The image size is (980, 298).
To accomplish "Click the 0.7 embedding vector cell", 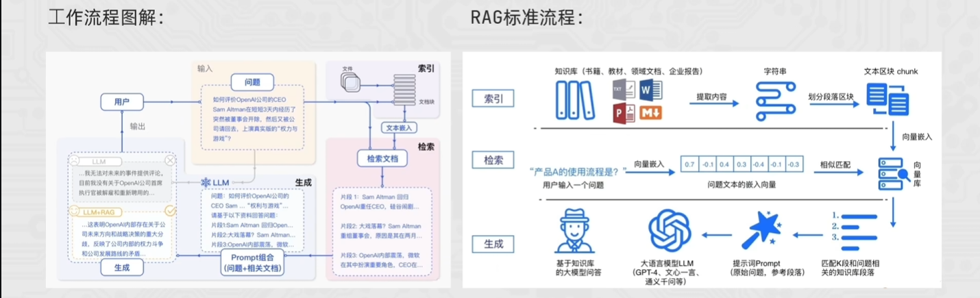I will click(x=689, y=164).
